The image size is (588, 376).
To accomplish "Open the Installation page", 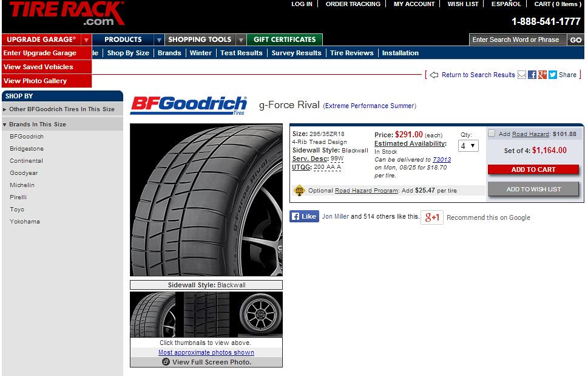I will [400, 53].
